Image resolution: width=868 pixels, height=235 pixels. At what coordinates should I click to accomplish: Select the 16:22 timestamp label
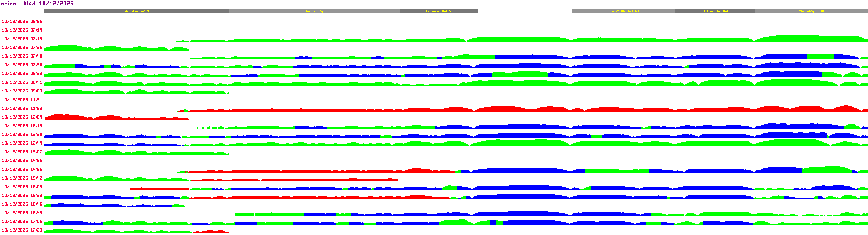tap(22, 195)
